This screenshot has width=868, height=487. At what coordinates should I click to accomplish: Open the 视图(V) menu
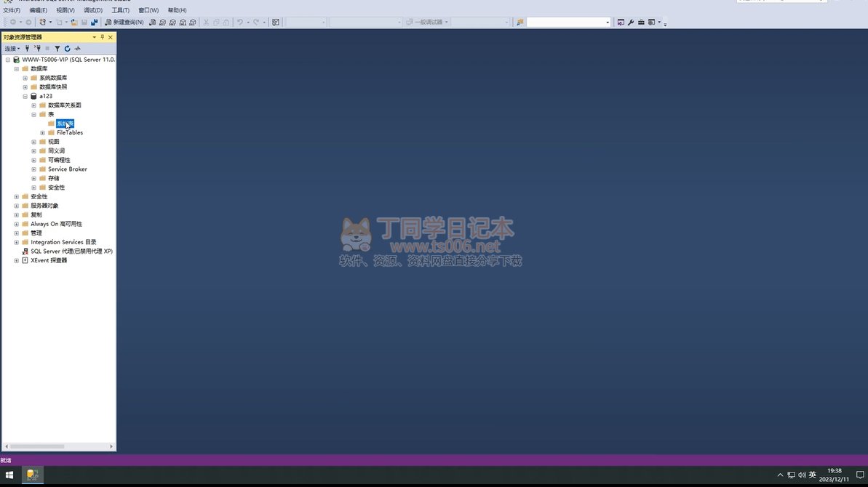[x=65, y=10]
